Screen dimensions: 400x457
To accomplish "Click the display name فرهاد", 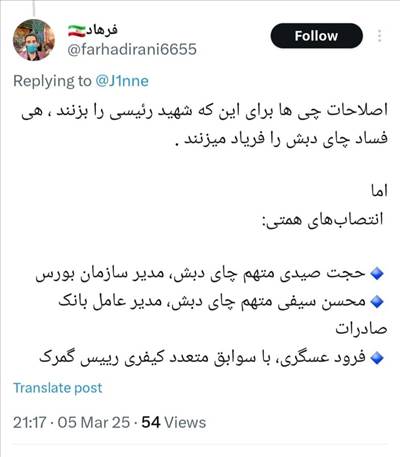I will click(x=102, y=30).
